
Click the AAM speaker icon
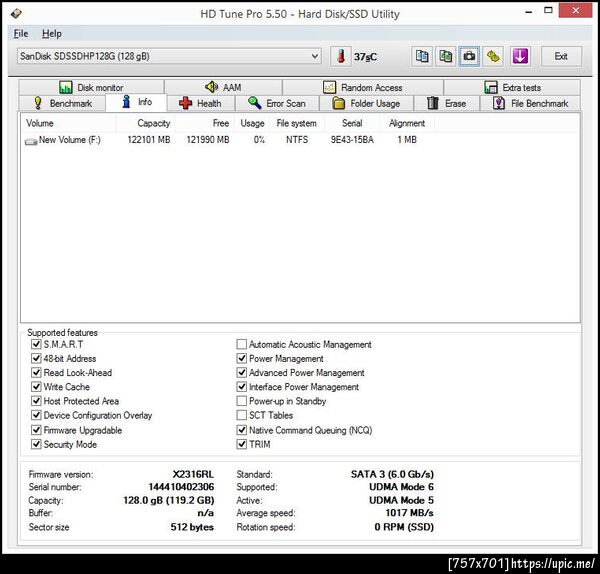(x=212, y=87)
